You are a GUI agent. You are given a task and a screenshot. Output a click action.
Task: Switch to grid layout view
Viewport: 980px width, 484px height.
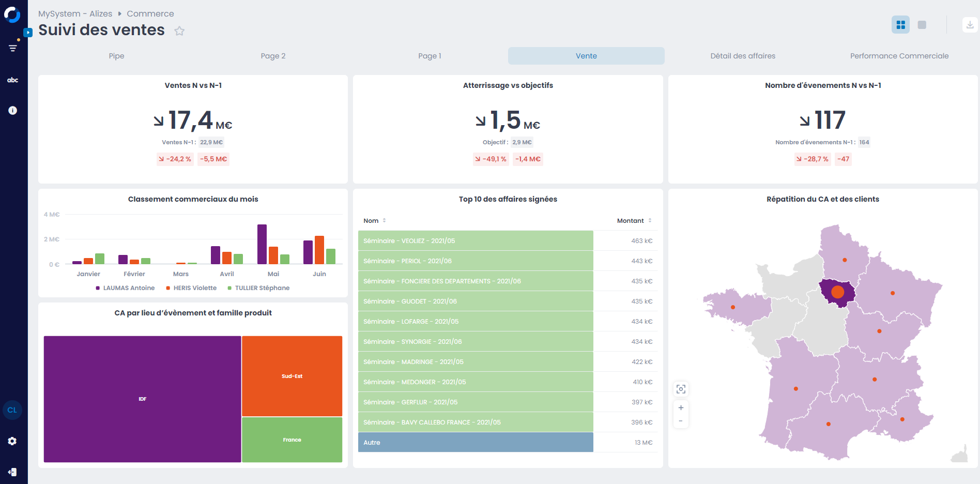click(900, 25)
